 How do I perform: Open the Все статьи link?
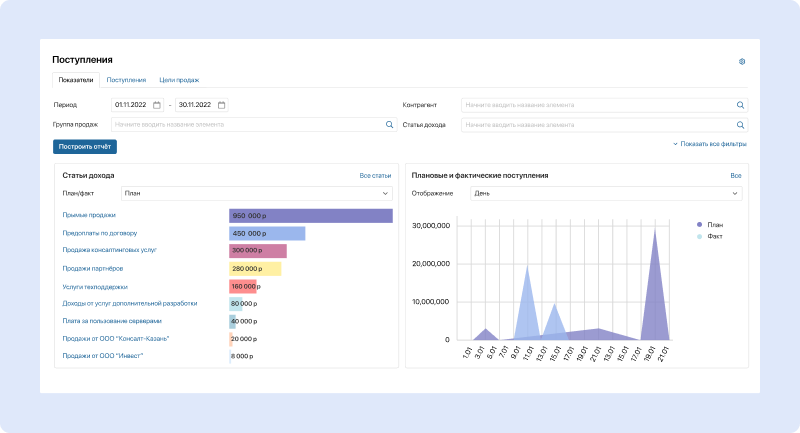tap(375, 175)
